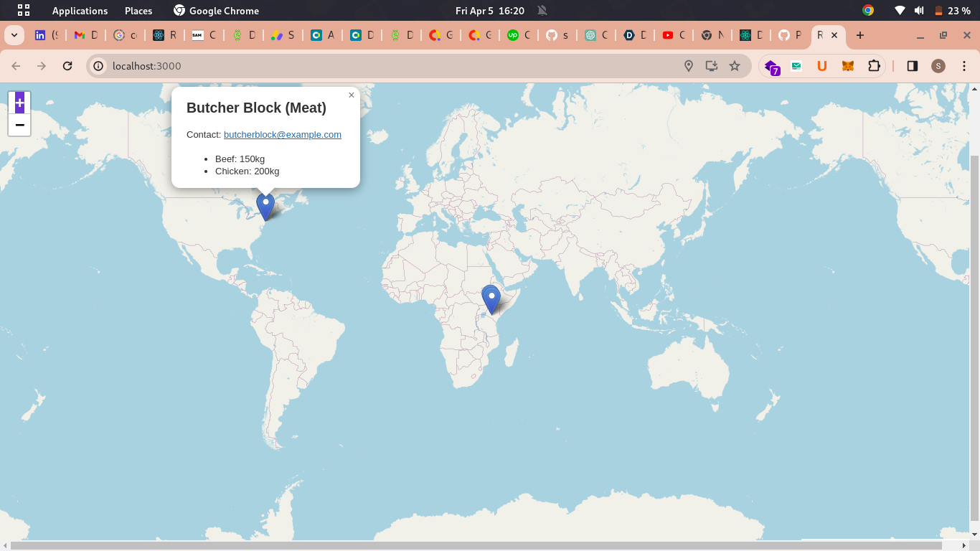The width and height of the screenshot is (980, 551).
Task: Select the pinned GitHub tab
Action: [x=552, y=34]
